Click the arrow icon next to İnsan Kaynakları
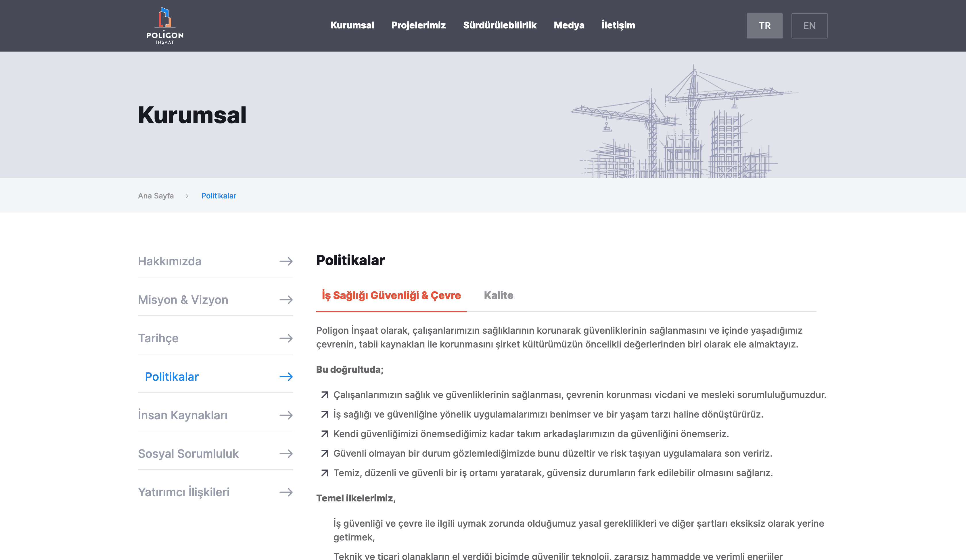The width and height of the screenshot is (966, 560). (286, 415)
